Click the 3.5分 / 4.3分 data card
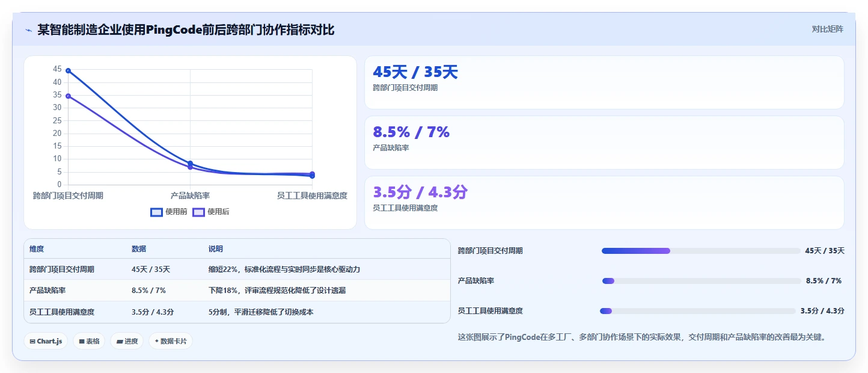This screenshot has width=868, height=373. pyautogui.click(x=604, y=203)
